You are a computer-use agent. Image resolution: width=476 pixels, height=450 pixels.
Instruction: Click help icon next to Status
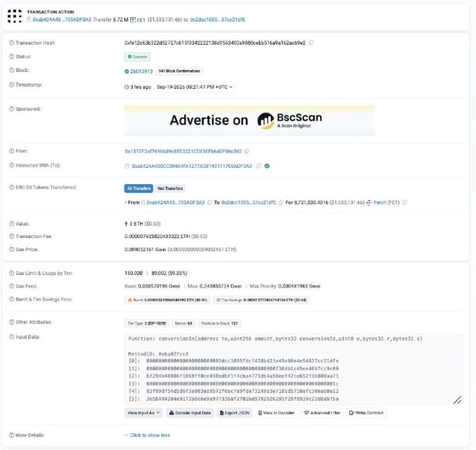(x=11, y=57)
